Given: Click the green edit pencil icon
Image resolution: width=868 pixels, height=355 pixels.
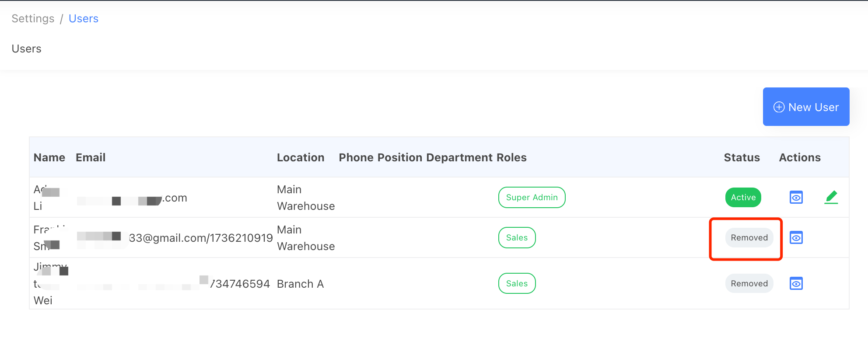Looking at the screenshot, I should tap(831, 198).
